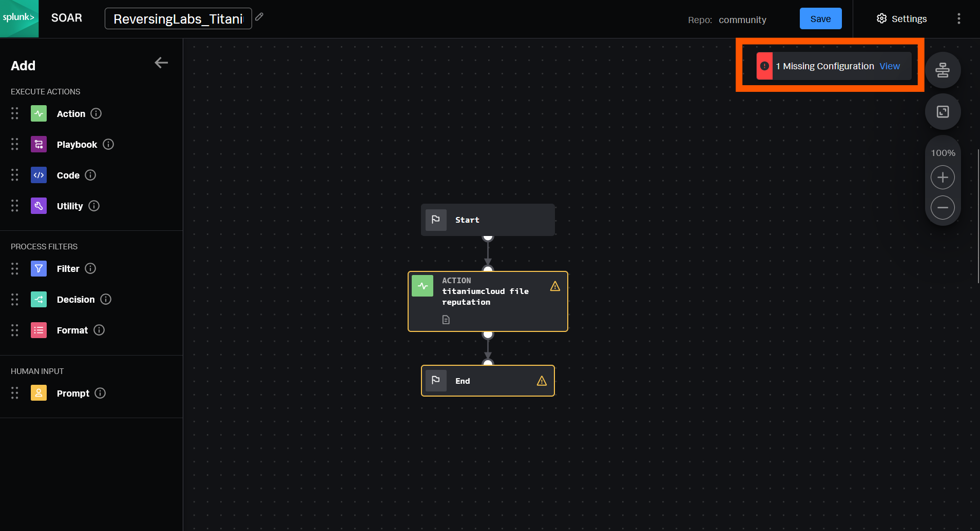Select the Utility wrench icon
Image resolution: width=980 pixels, height=531 pixels.
(39, 206)
